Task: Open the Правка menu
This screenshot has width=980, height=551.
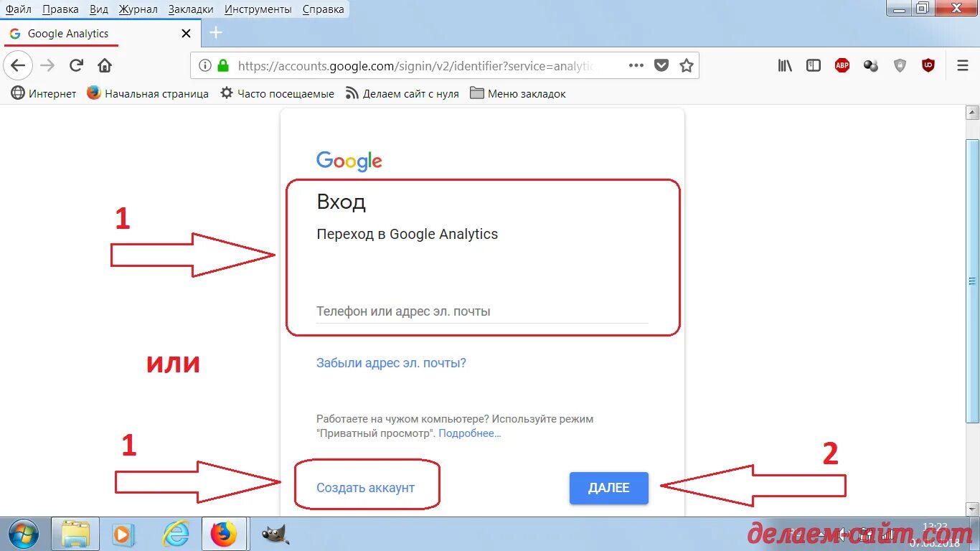Action: (x=60, y=9)
